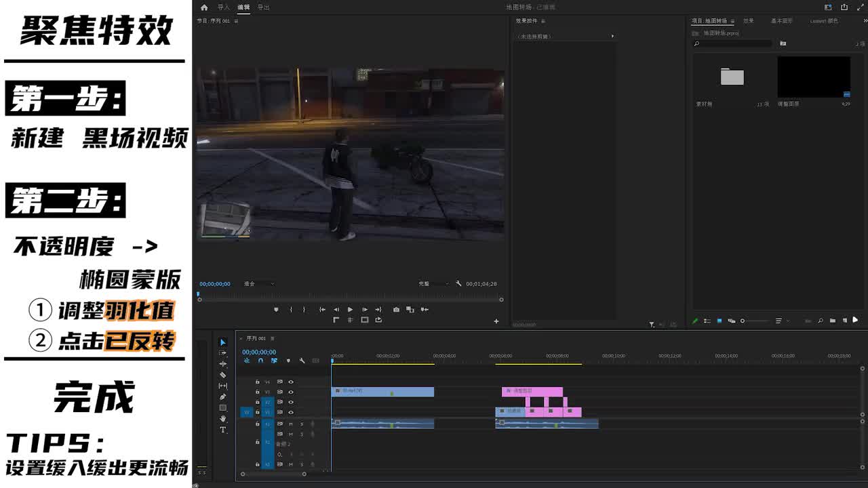Image resolution: width=868 pixels, height=488 pixels.
Task: Click the Find icon in Project panel
Action: [x=821, y=321]
